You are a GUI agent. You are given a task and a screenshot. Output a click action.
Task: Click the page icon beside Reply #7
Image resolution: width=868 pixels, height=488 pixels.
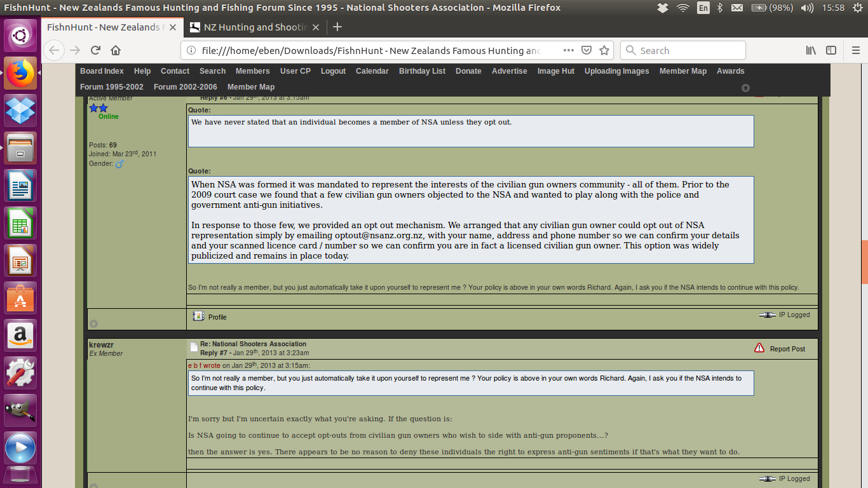194,348
